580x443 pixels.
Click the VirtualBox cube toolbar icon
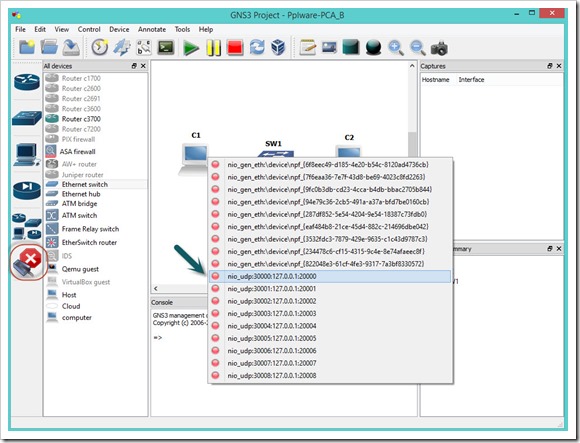point(278,48)
